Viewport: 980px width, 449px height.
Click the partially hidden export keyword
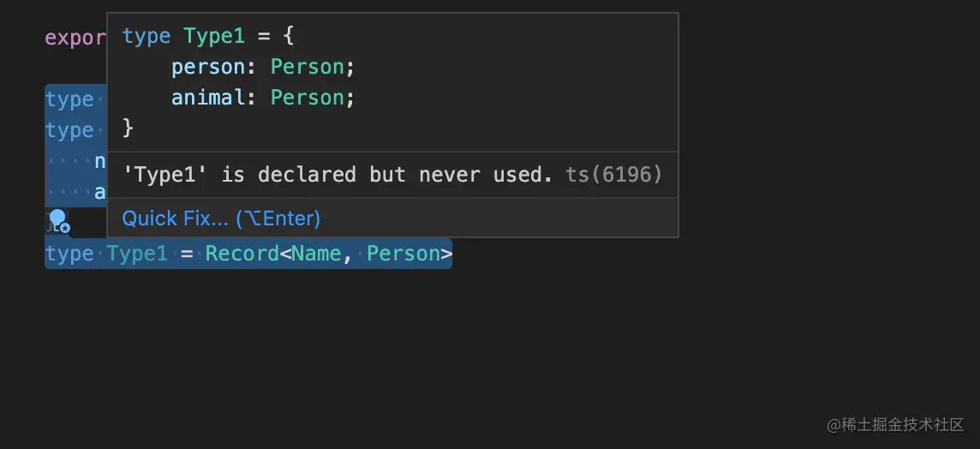(x=75, y=38)
